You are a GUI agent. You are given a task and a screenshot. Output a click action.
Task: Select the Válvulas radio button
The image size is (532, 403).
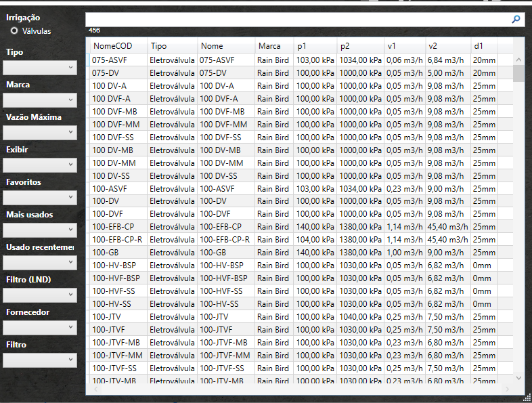pos(14,31)
